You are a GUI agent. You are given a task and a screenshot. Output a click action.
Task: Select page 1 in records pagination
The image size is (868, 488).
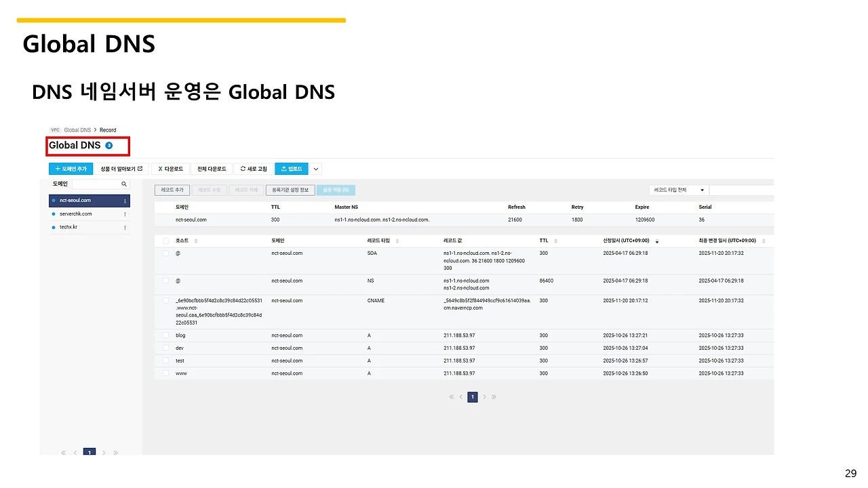473,397
